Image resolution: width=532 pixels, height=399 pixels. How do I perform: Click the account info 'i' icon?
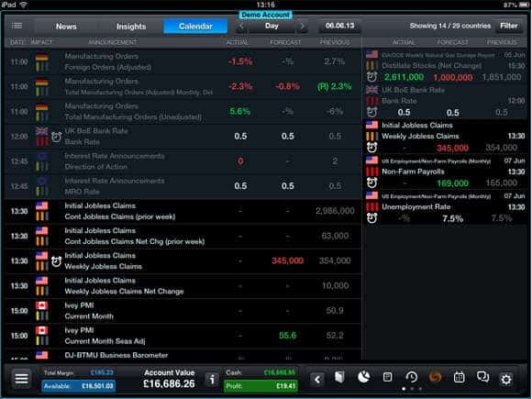[x=212, y=380]
